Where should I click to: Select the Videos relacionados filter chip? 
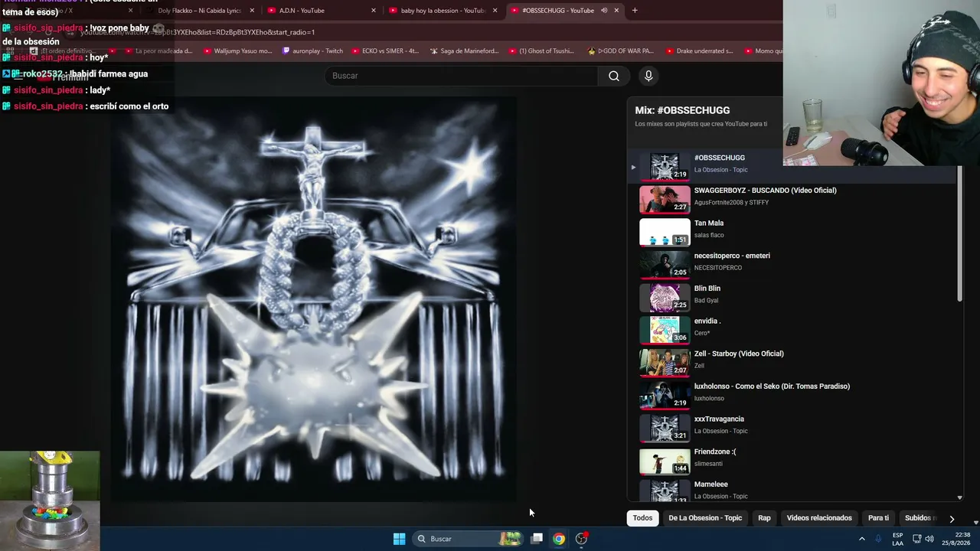click(819, 518)
